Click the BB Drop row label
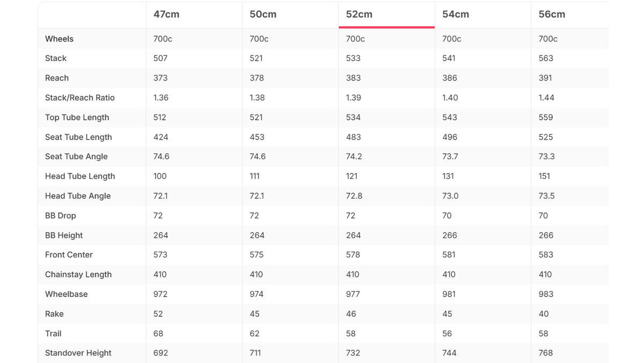 pyautogui.click(x=61, y=215)
